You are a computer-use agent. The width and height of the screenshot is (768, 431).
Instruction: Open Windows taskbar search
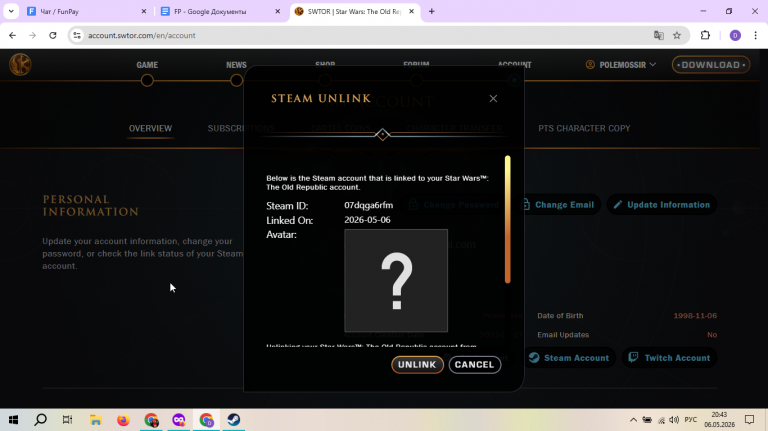[41, 420]
